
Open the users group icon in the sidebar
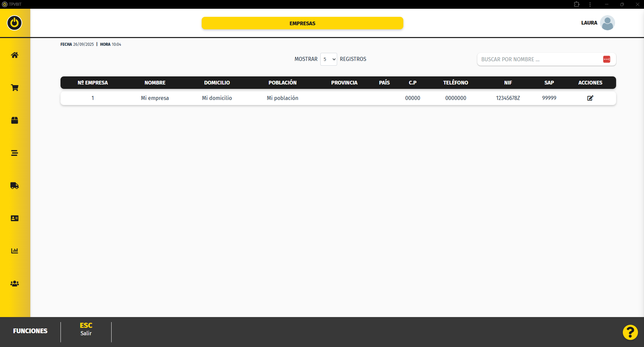point(14,284)
